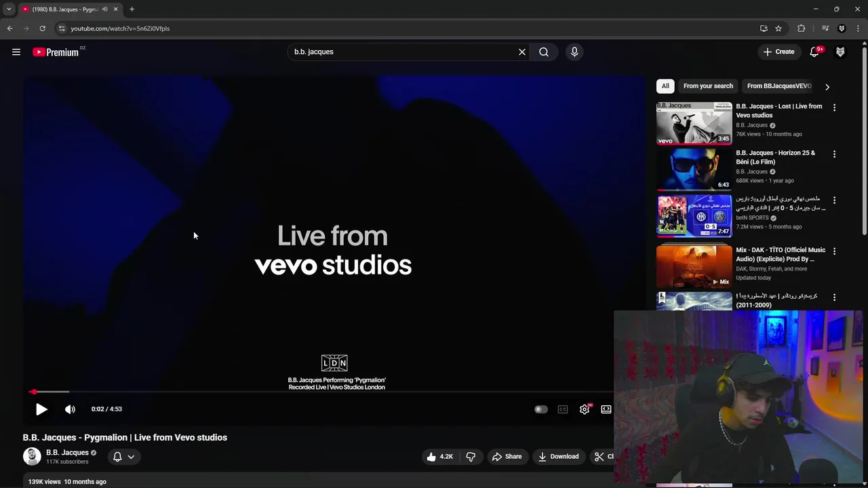This screenshot has width=868, height=488.
Task: Open Chrome three-dot menu
Action: 858,28
